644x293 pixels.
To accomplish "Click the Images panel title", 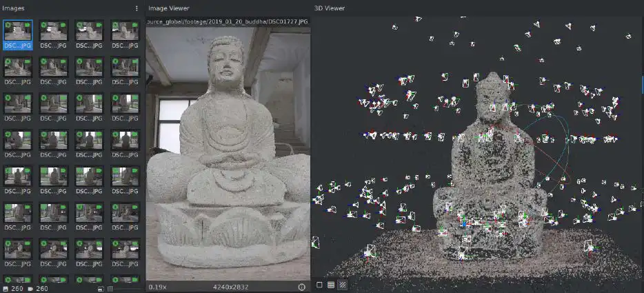I will click(13, 8).
